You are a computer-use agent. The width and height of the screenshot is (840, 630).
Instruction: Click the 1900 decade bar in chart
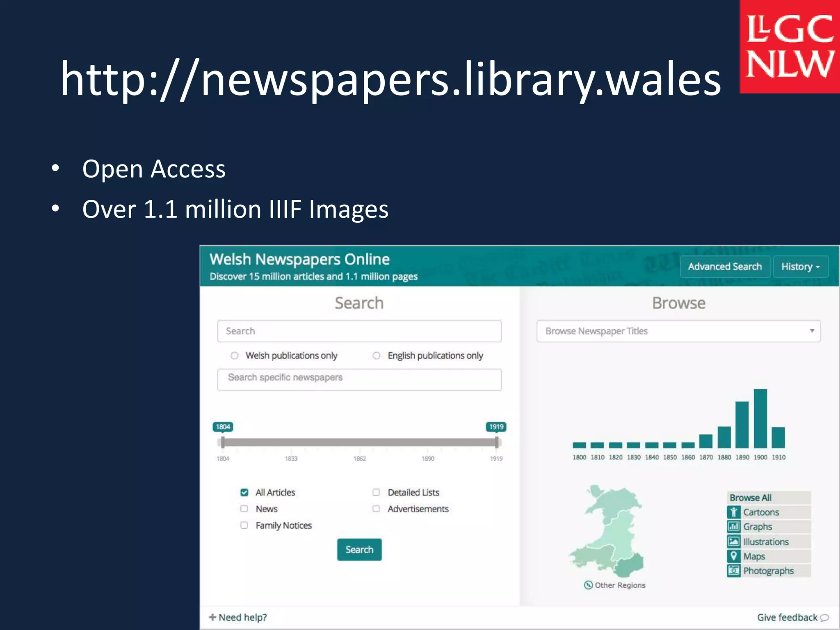[760, 418]
